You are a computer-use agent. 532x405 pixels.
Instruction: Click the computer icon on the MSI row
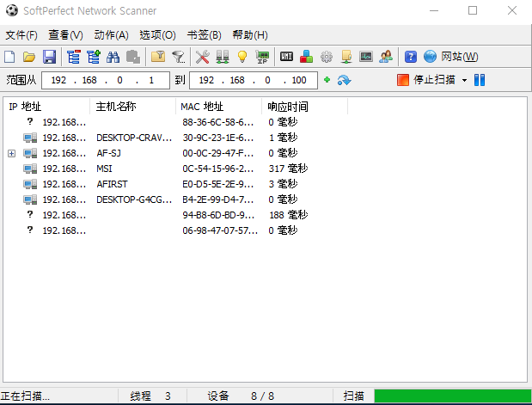click(x=30, y=169)
